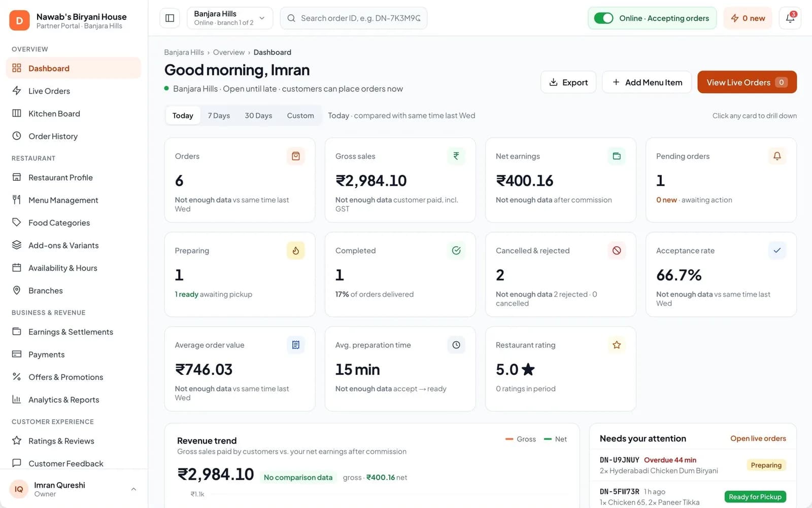Click the Pending orders bell icon
812x508 pixels.
[x=777, y=156]
